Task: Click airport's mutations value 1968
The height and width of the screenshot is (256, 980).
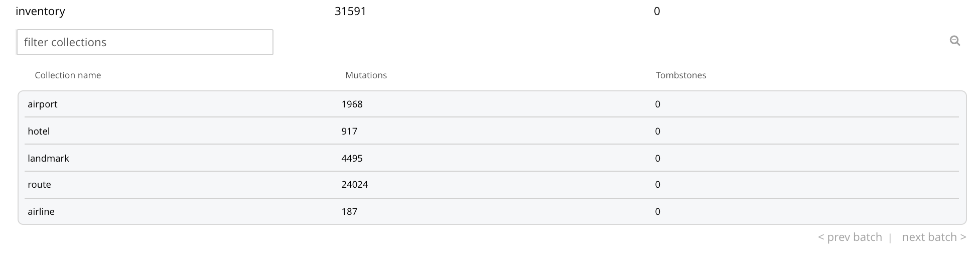Action: click(352, 104)
